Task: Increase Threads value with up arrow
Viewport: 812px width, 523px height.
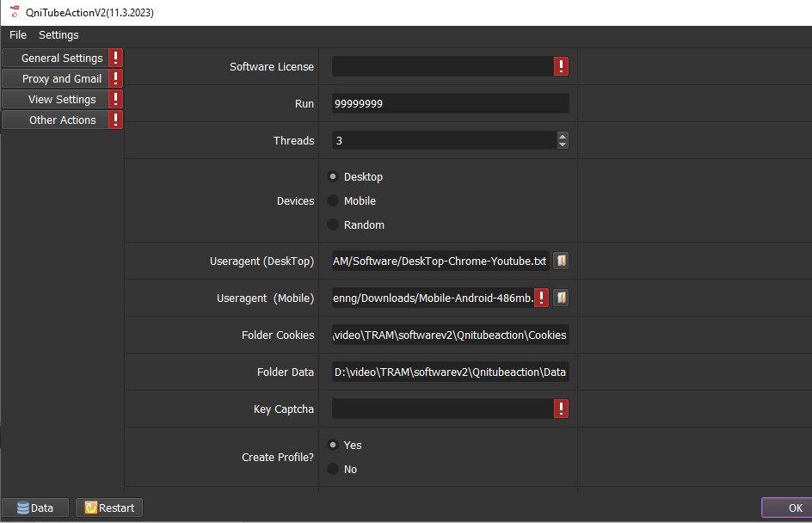Action: point(563,136)
